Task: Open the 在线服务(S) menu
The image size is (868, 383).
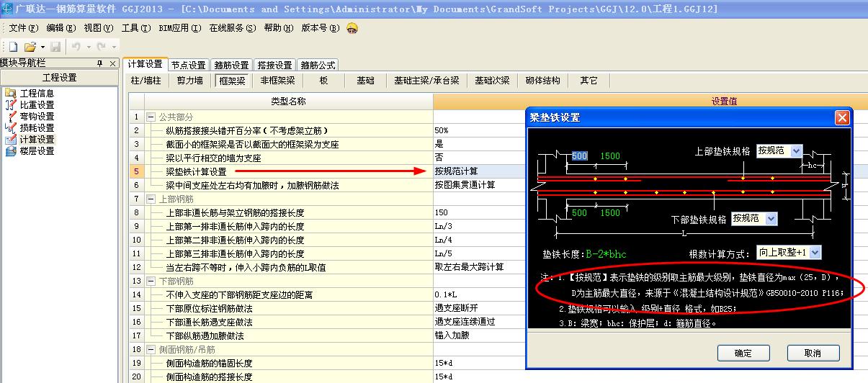Action: [233, 28]
